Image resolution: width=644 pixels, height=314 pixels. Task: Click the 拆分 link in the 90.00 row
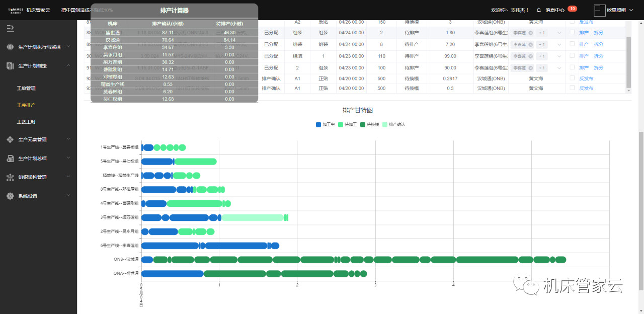tap(598, 68)
